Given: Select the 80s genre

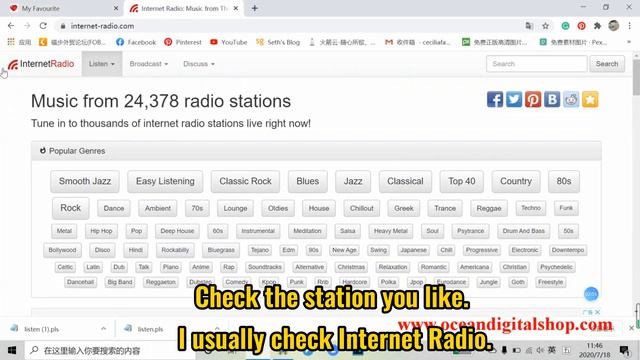Looking at the screenshot, I should (564, 181).
